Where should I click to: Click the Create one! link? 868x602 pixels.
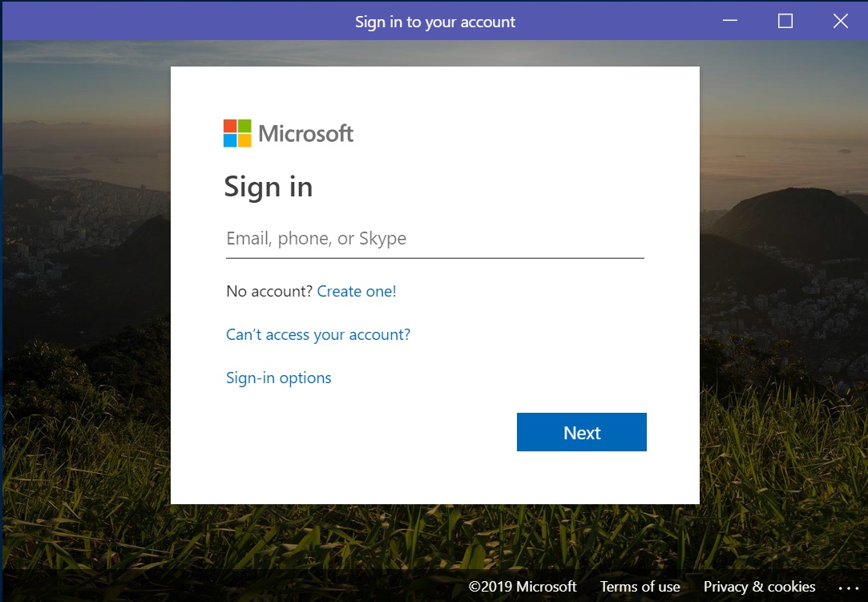[357, 291]
